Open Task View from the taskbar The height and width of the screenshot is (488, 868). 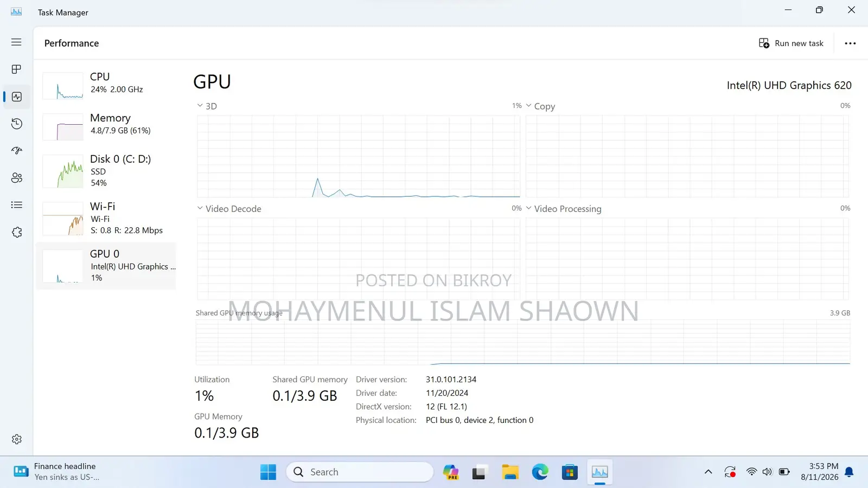click(x=478, y=472)
